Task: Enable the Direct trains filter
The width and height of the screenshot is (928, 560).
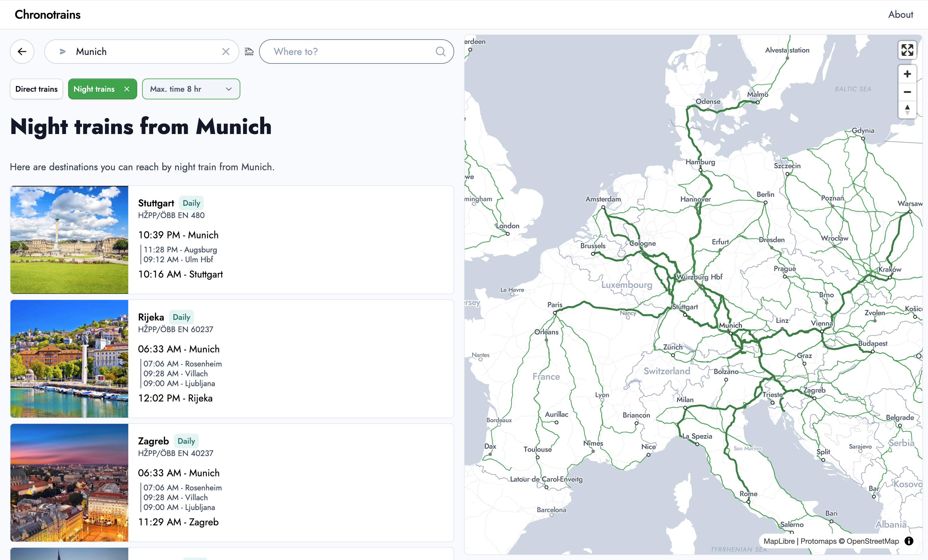Action: [37, 89]
